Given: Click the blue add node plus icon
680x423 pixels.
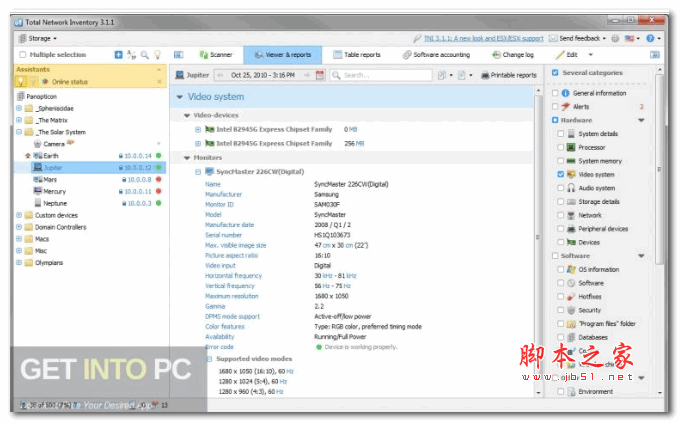Looking at the screenshot, I should tap(118, 55).
